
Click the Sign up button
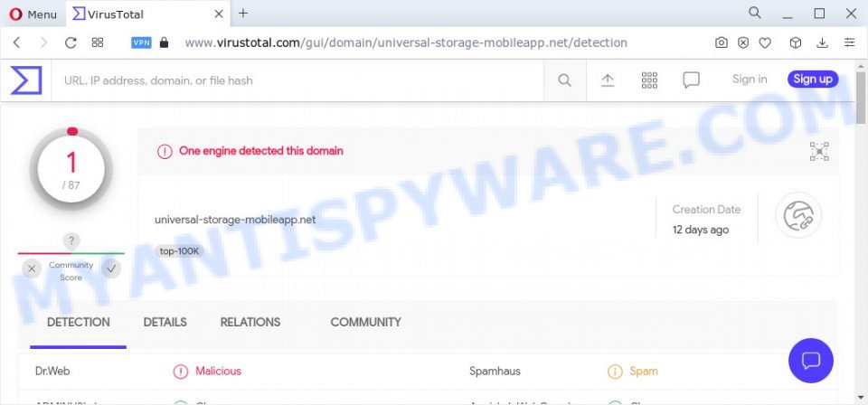tap(813, 80)
